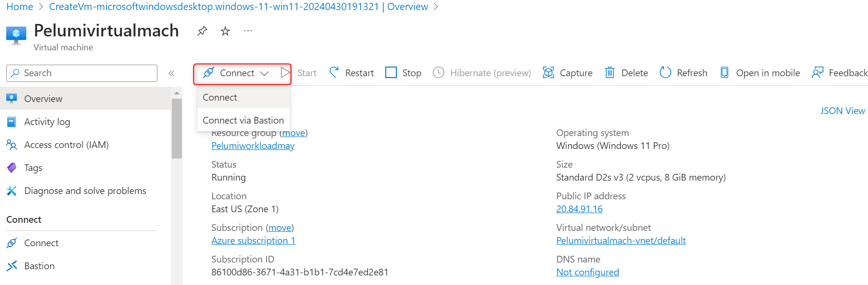Open the more options ellipsis menu
The height and width of the screenshot is (285, 868).
pyautogui.click(x=248, y=31)
